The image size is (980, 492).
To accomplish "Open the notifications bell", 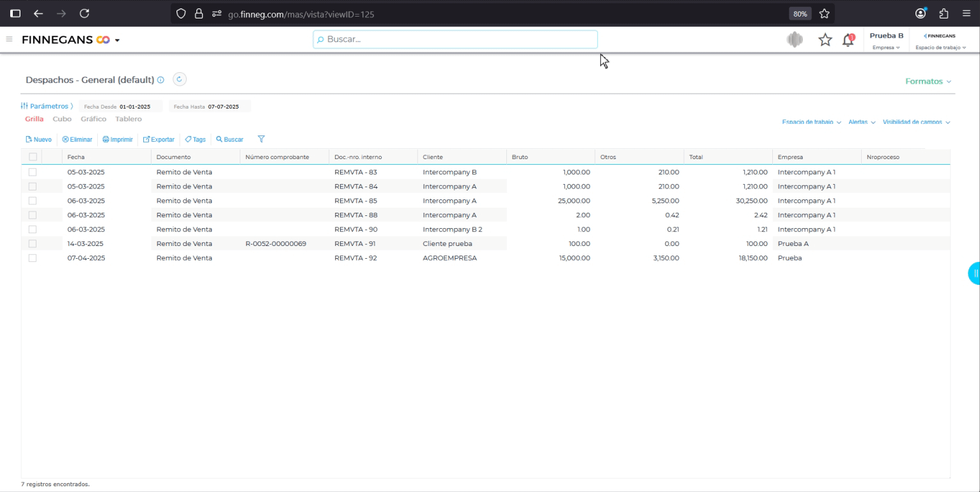I will coord(848,40).
